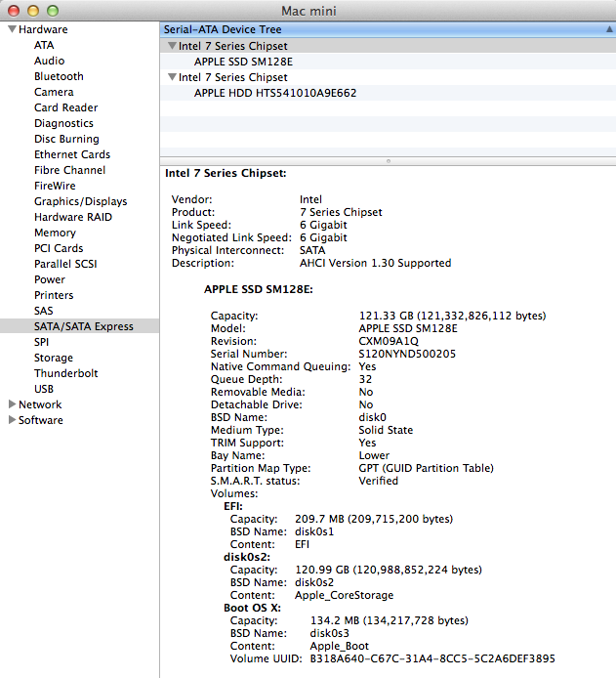The height and width of the screenshot is (678, 616).
Task: Click the Solid State medium type value
Action: 386,430
